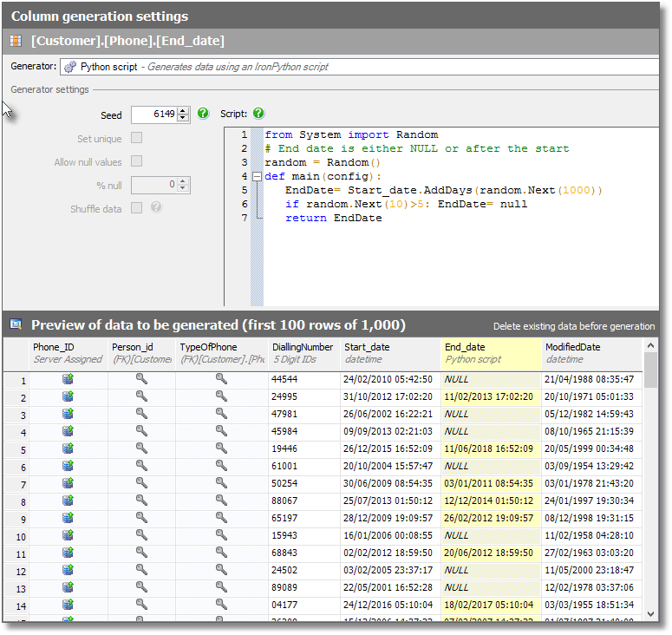Screen dimensions: 672x635
Task: Click the gears icon in Generator box
Action: tap(70, 67)
